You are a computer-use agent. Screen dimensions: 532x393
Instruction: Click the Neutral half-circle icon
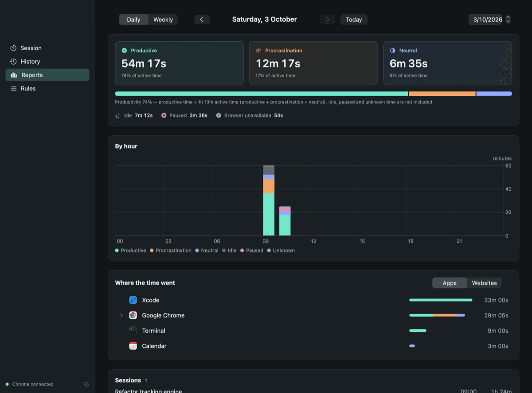tap(392, 51)
